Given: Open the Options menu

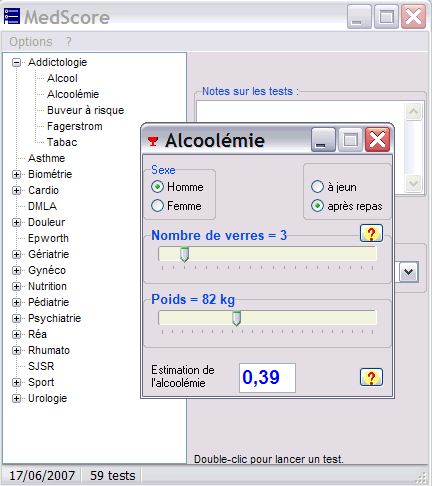Looking at the screenshot, I should [31, 42].
